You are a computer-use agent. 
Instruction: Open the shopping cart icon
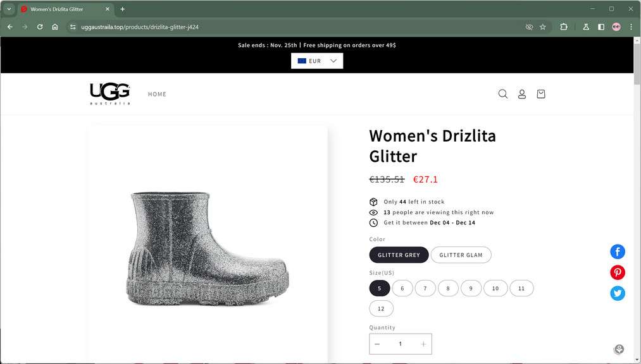coord(541,94)
